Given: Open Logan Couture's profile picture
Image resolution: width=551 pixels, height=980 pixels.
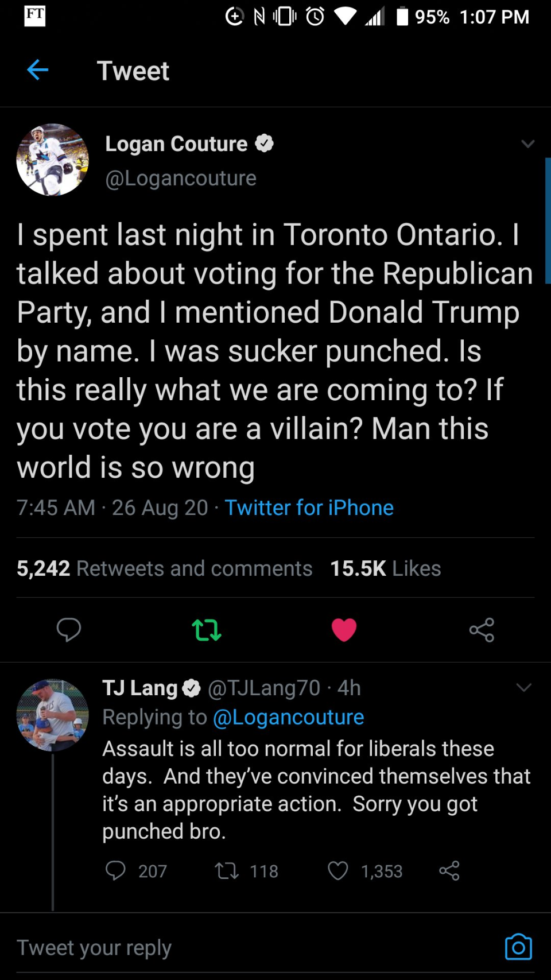Looking at the screenshot, I should (52, 160).
